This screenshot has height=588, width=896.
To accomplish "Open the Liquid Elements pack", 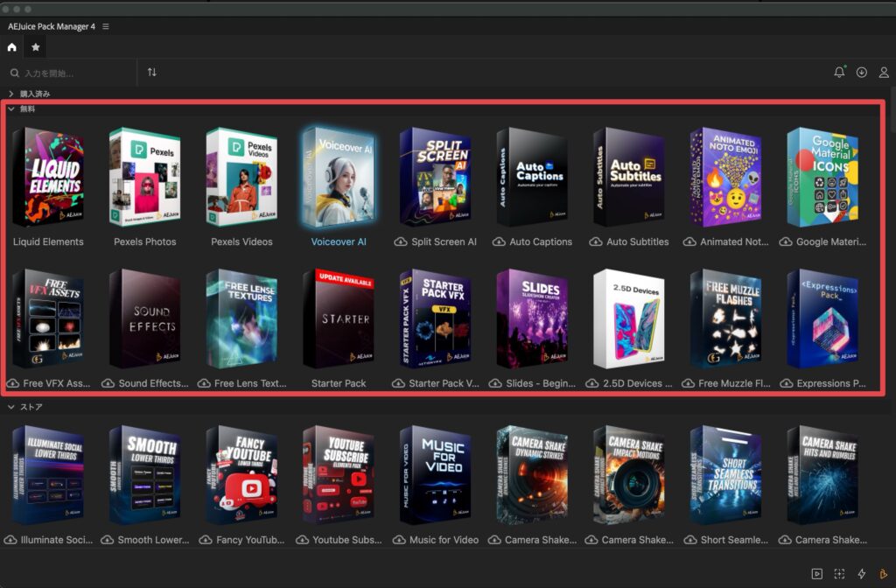I will pos(48,177).
